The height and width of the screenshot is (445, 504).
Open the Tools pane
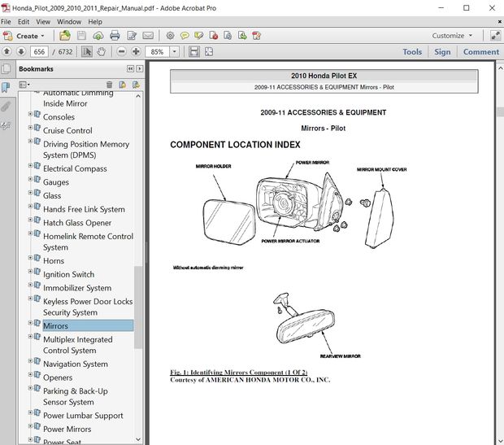click(x=412, y=52)
